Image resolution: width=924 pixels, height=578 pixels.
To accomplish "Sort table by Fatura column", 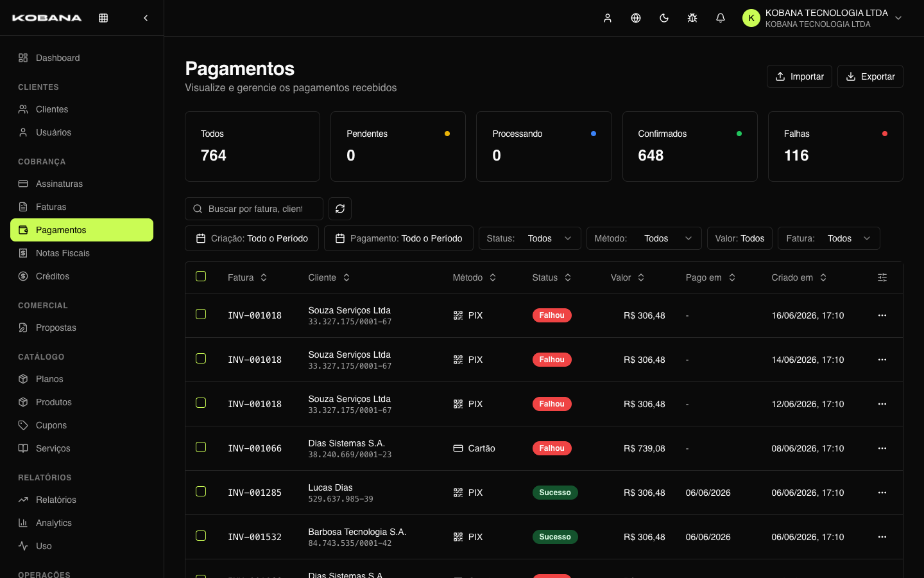I will tap(248, 277).
